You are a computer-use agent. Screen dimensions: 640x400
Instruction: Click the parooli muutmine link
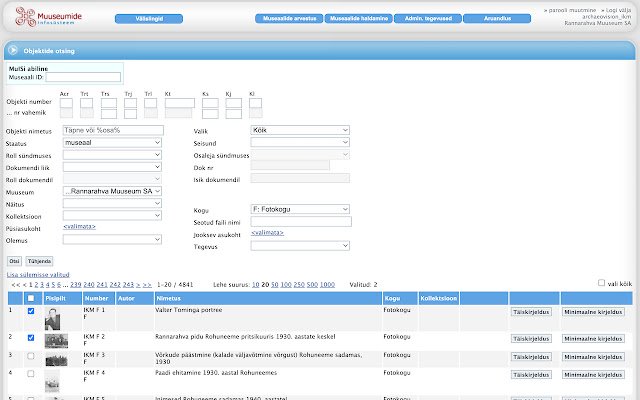click(x=570, y=10)
